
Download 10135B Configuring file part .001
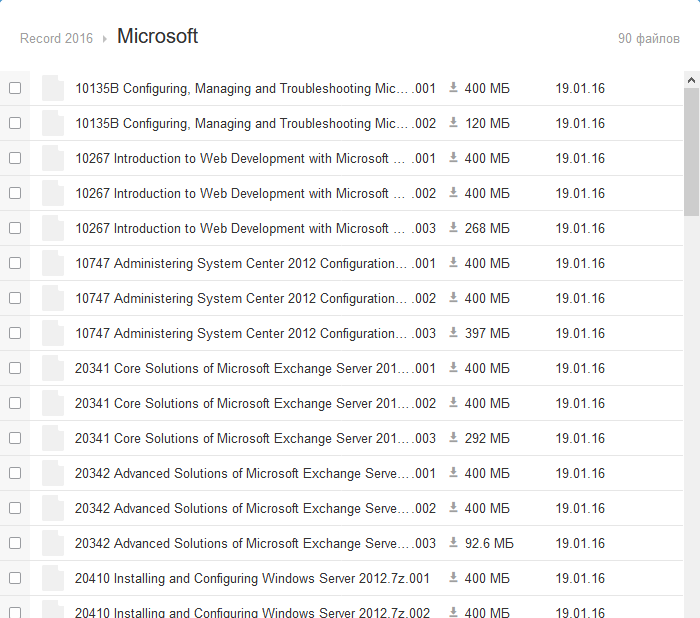click(453, 88)
